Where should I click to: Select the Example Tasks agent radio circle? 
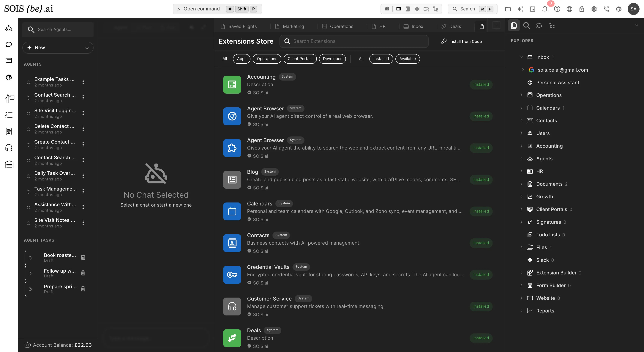pos(29,82)
